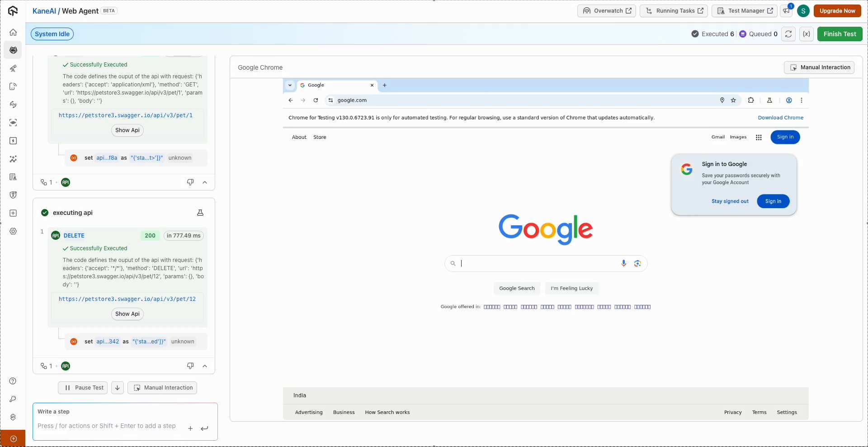Open the rocket icon in the sidebar
868x447 pixels.
[13, 68]
